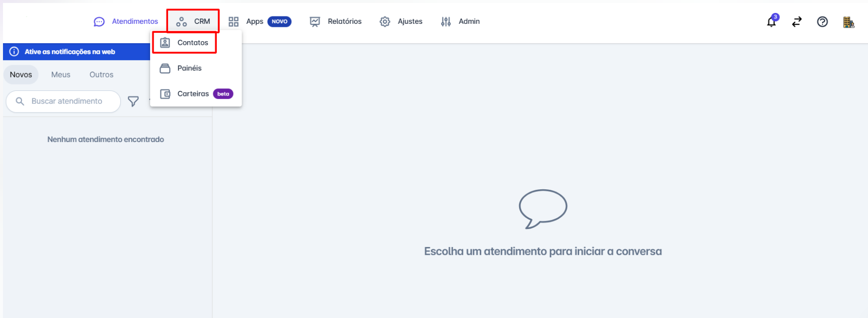
Task: Click the NOVO badge beside Apps
Action: pyautogui.click(x=279, y=21)
